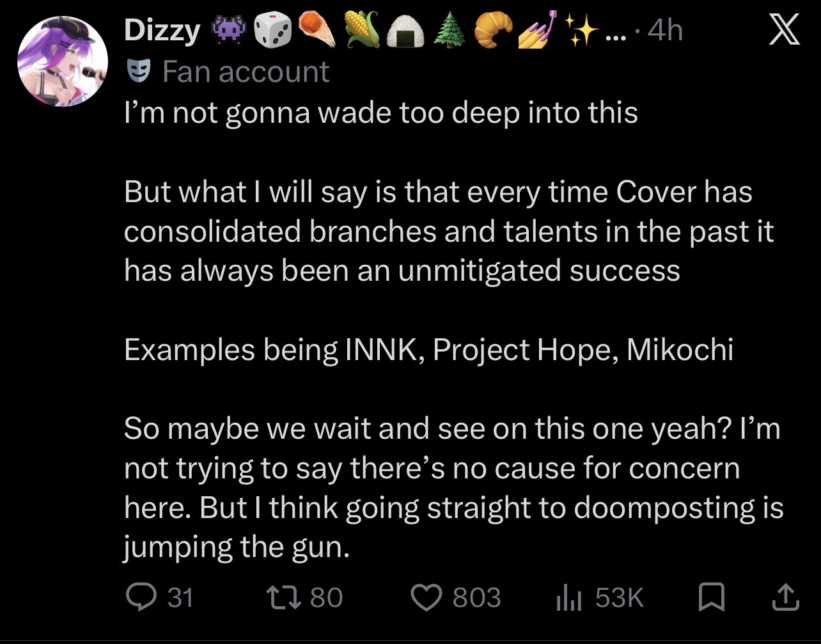The image size is (821, 644).
Task: Click the X logo icon
Action: point(784,31)
